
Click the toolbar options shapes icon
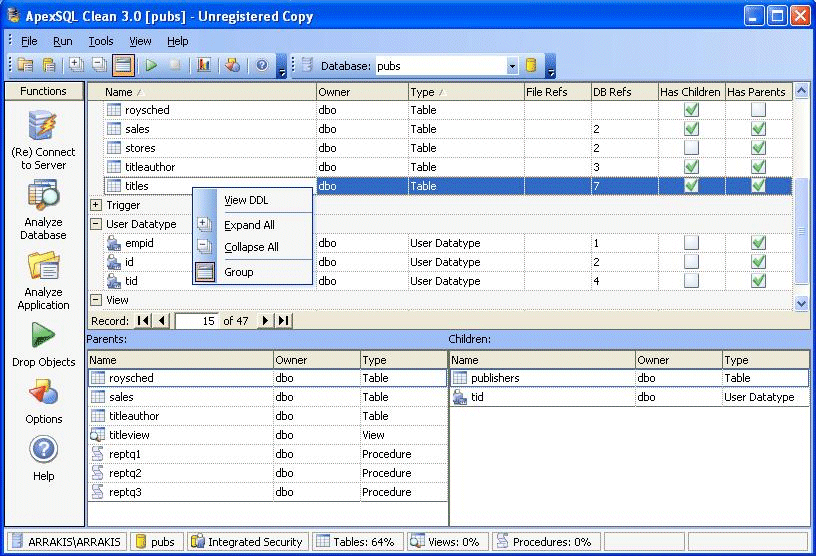tap(233, 65)
